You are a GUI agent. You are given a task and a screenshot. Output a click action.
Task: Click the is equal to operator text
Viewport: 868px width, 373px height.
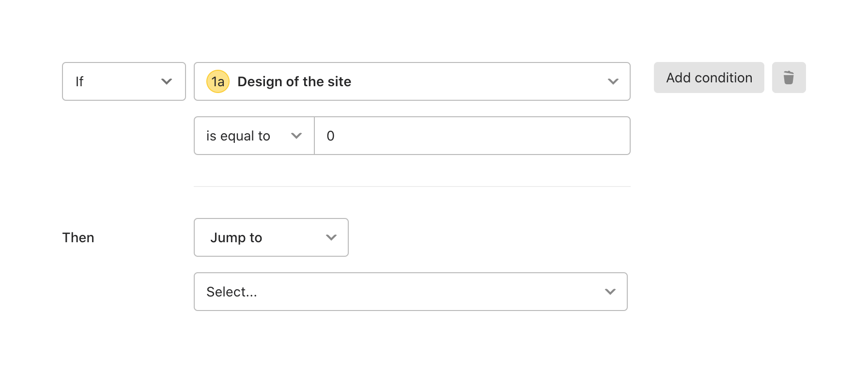(x=238, y=136)
